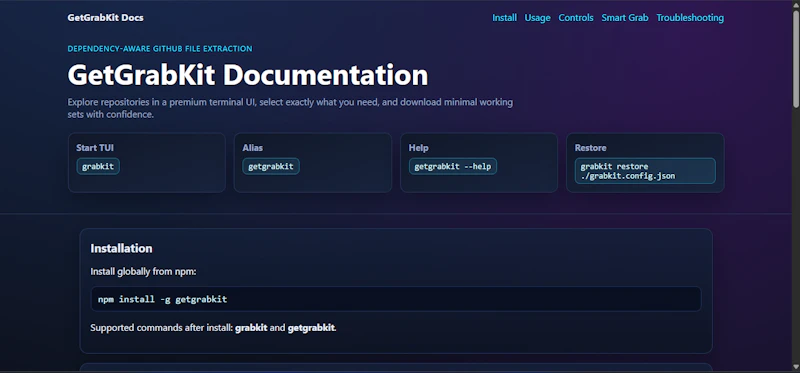Click the vertical scrollbar thumb
Viewport: 800px width, 373px height.
tap(795, 59)
